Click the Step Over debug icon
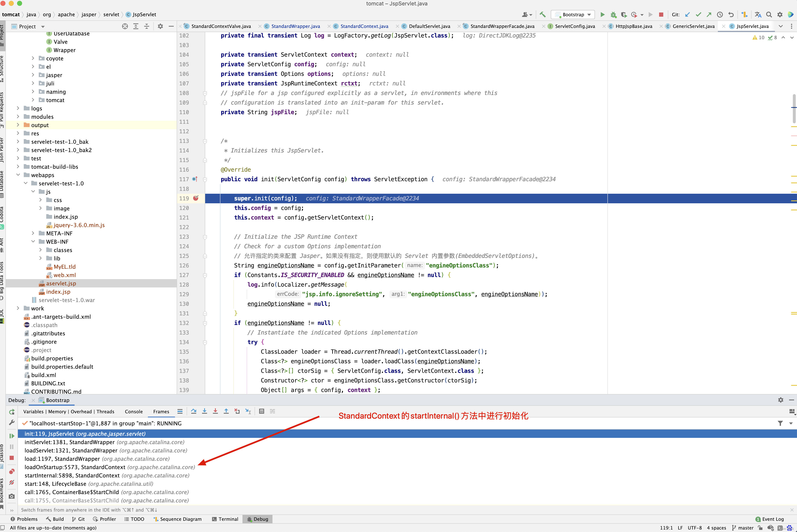The image size is (797, 532). point(194,411)
